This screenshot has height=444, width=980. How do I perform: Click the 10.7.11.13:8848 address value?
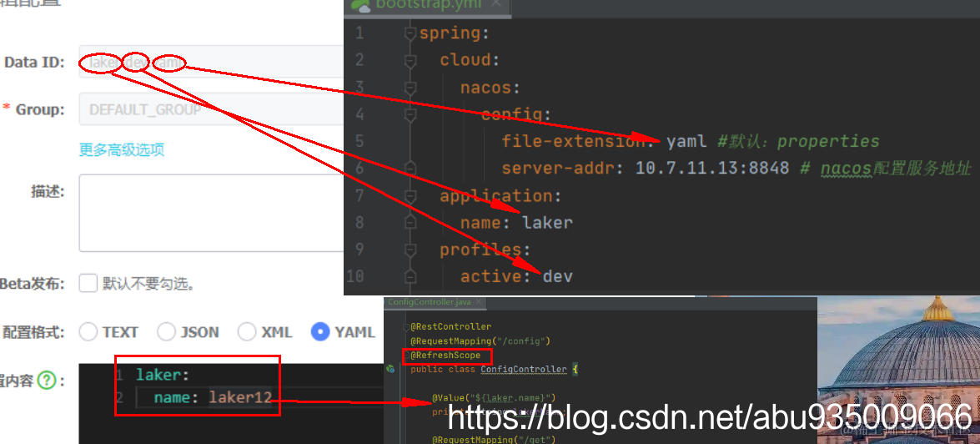712,169
